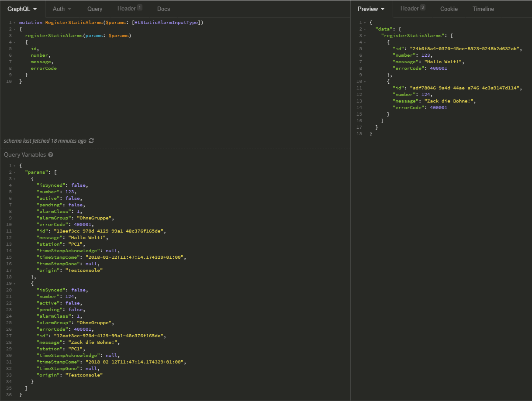Open the Docs tab
This screenshot has width=532, height=401.
point(163,9)
